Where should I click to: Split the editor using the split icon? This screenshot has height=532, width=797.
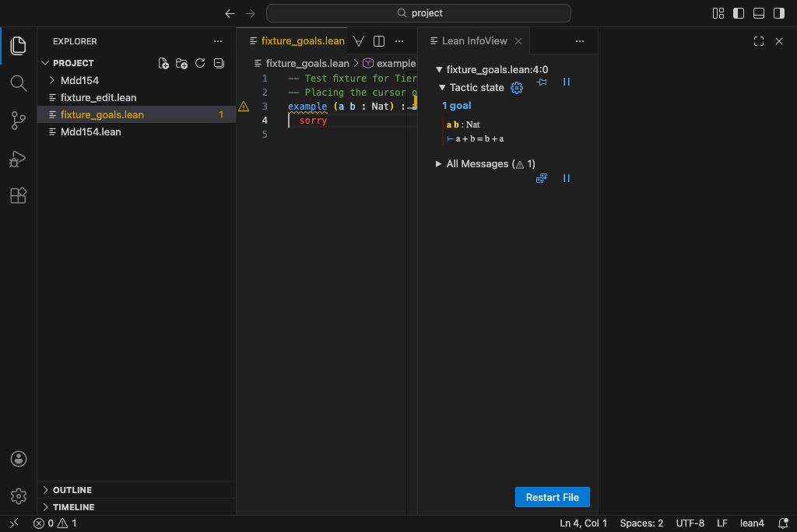coord(379,41)
